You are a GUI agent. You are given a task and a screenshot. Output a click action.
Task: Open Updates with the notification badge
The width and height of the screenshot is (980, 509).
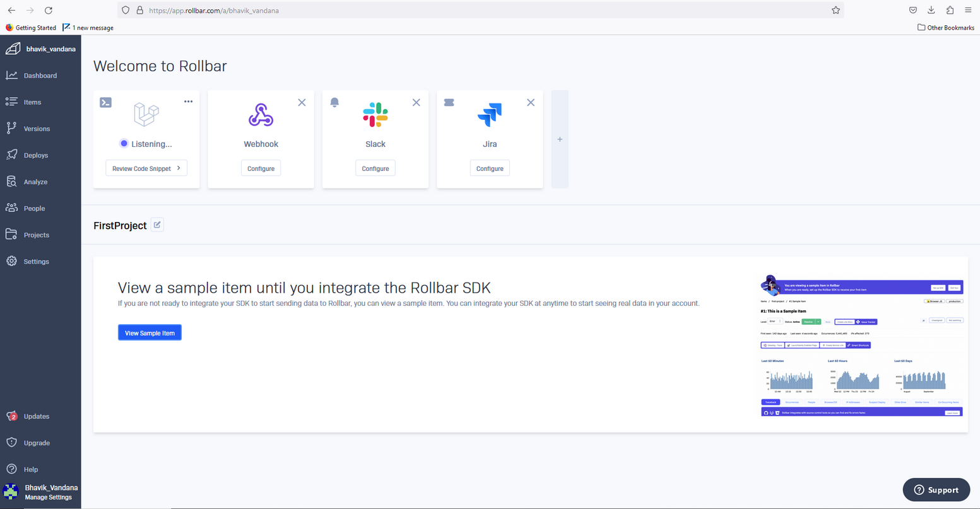pyautogui.click(x=28, y=416)
